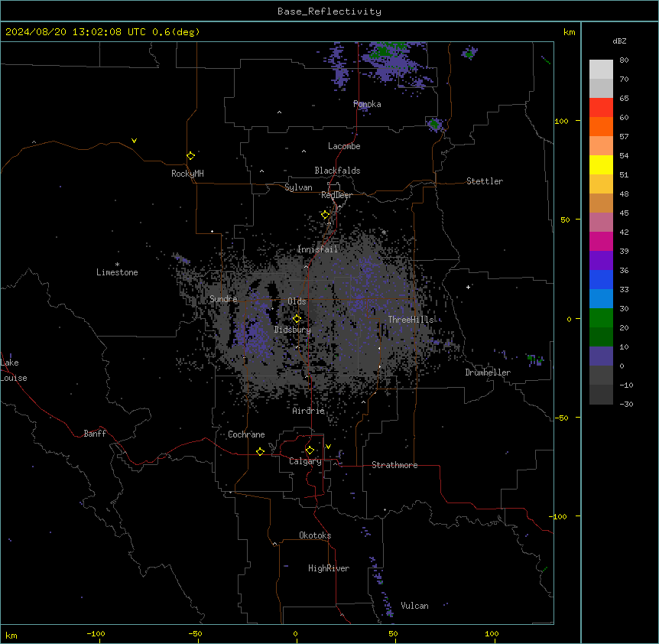Click the Okotoks label
The width and height of the screenshot is (659, 644).
tap(315, 535)
